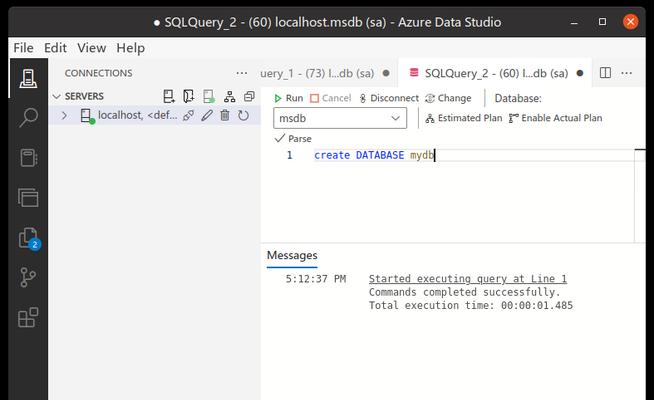Delete localhost connection with trash icon

(225, 115)
